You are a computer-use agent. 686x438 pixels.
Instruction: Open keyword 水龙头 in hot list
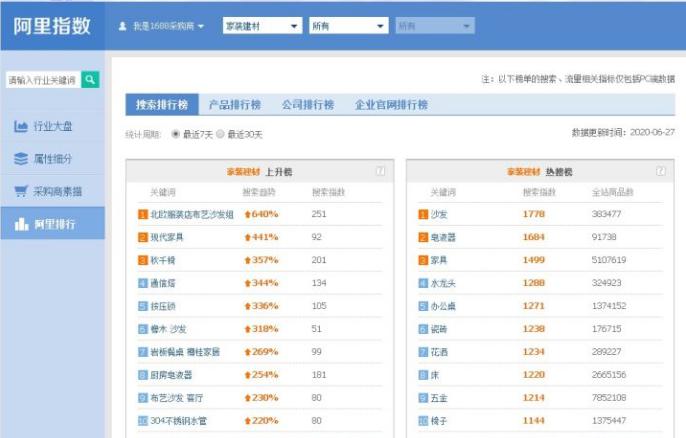click(443, 283)
